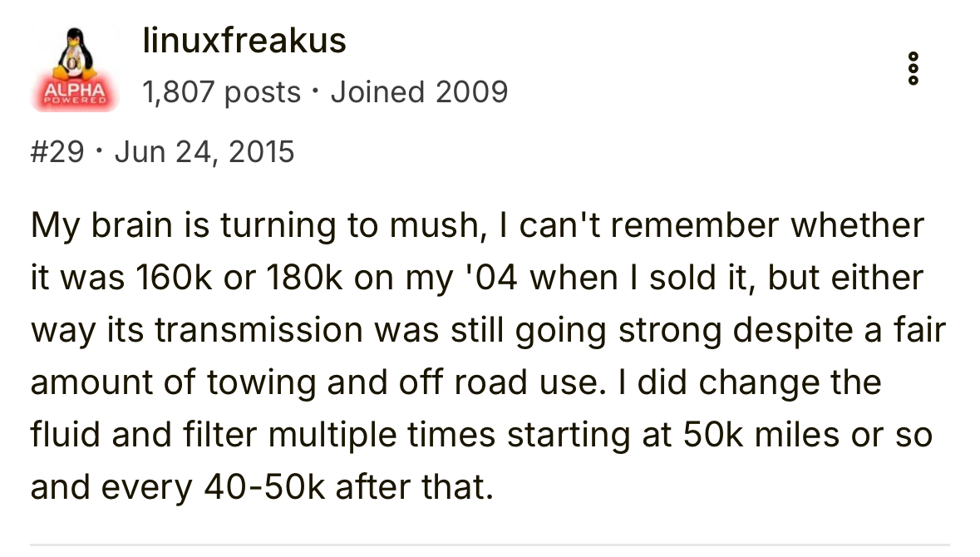Click the Joined 2009 label
The width and height of the screenshot is (980, 557).
420,92
